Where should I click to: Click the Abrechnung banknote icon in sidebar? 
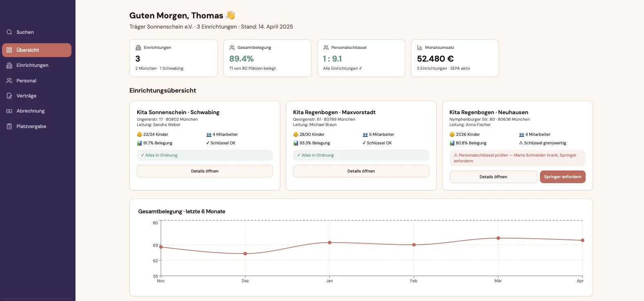(9, 111)
